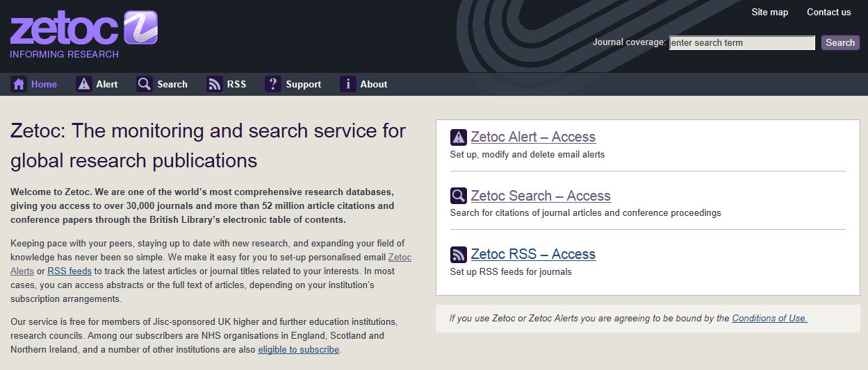Click the RSS feed icon in navbar
The image size is (868, 370).
[215, 84]
